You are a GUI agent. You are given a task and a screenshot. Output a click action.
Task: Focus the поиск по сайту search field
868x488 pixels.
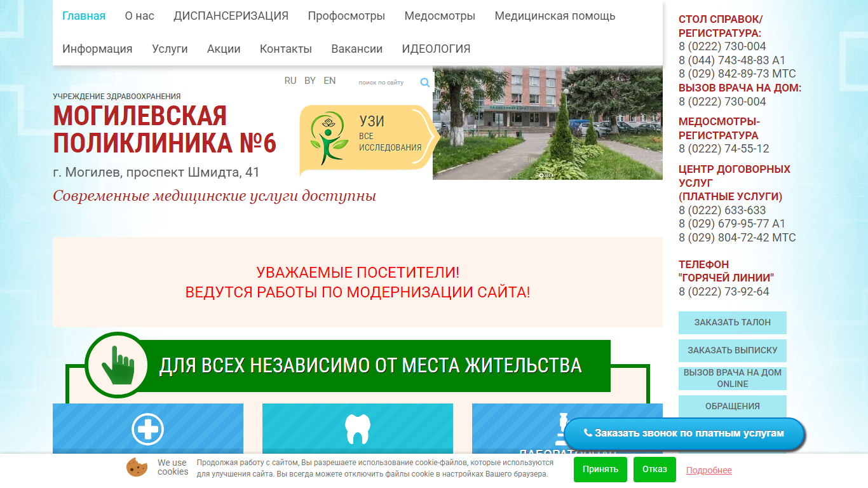(385, 83)
